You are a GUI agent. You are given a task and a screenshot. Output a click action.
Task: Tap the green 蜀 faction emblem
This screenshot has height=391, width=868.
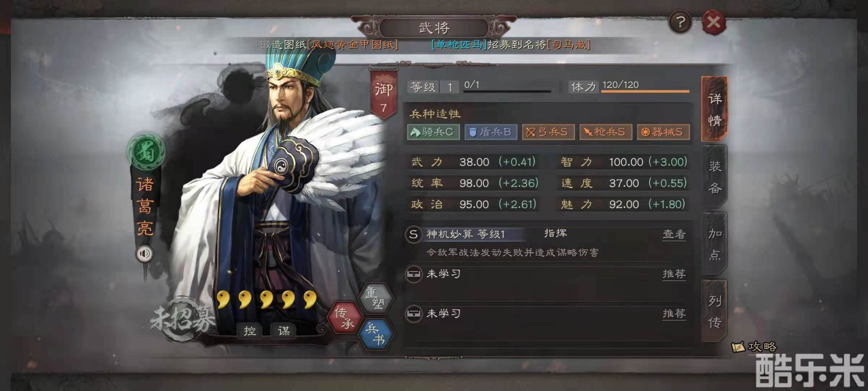click(146, 152)
